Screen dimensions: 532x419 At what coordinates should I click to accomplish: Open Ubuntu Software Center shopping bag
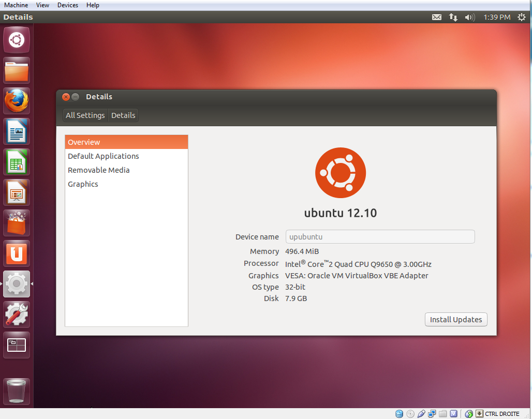tap(16, 223)
